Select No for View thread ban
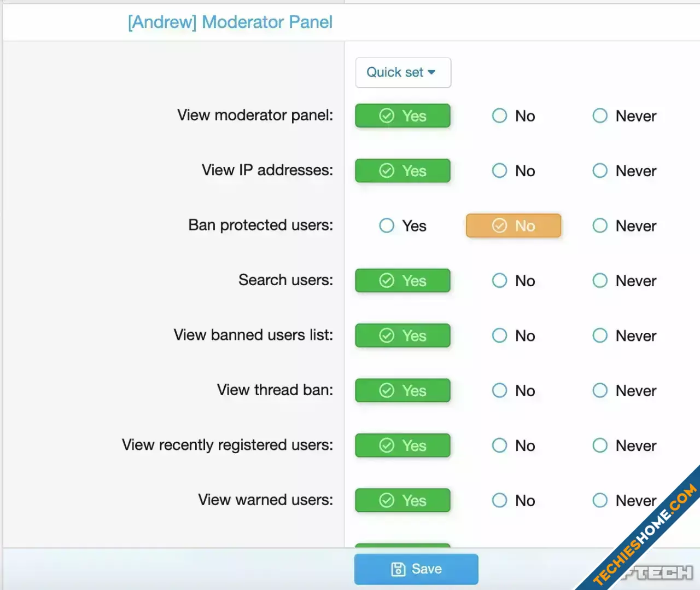700x590 pixels. (x=514, y=390)
